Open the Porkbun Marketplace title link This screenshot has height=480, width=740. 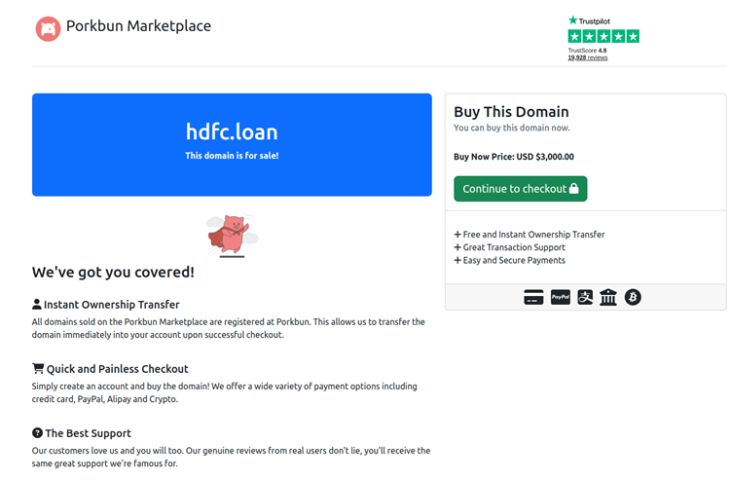pos(138,26)
